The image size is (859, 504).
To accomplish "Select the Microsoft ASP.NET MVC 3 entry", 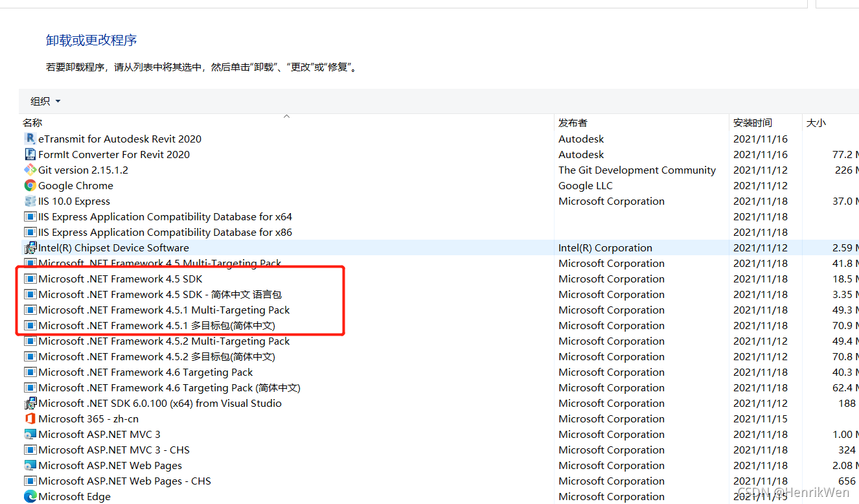I will pyautogui.click(x=99, y=434).
